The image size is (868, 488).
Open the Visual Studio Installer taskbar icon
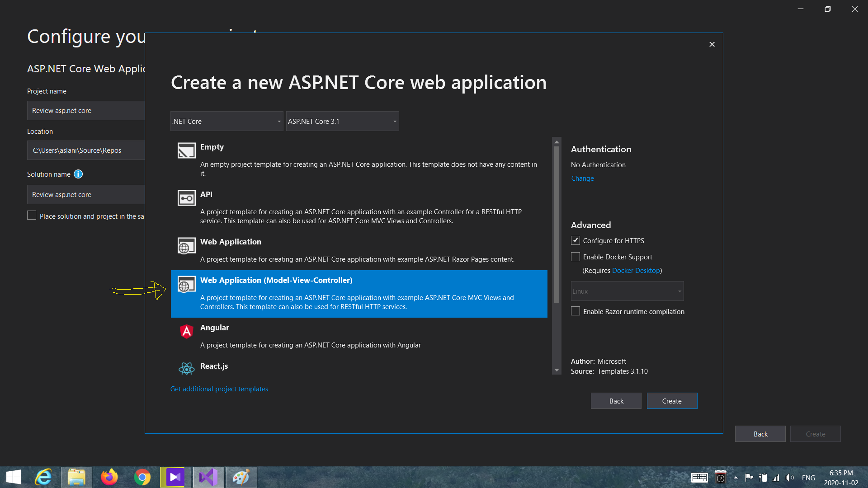point(175,477)
